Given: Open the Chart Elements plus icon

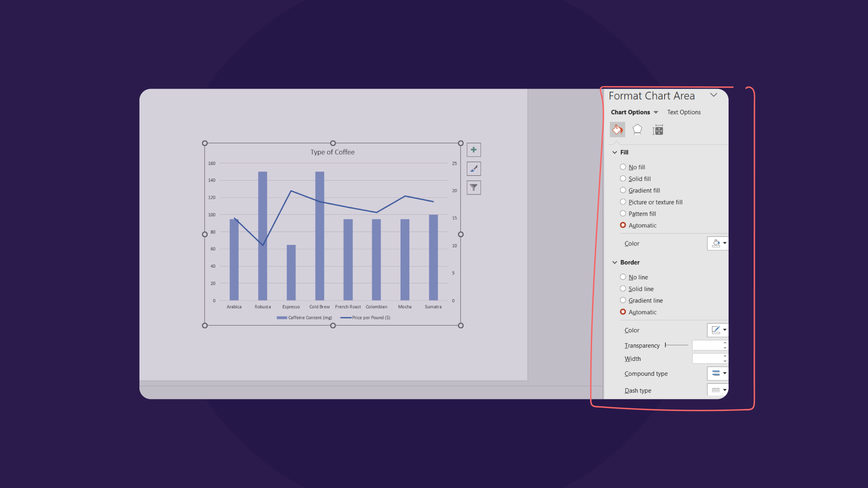Looking at the screenshot, I should tap(473, 150).
